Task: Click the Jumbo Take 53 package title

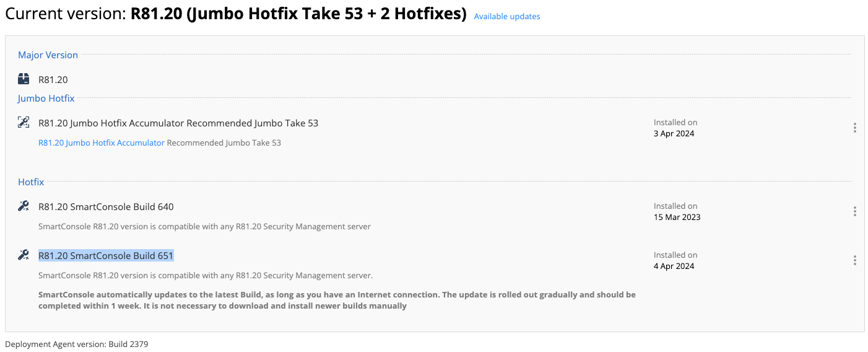Action: tap(178, 123)
